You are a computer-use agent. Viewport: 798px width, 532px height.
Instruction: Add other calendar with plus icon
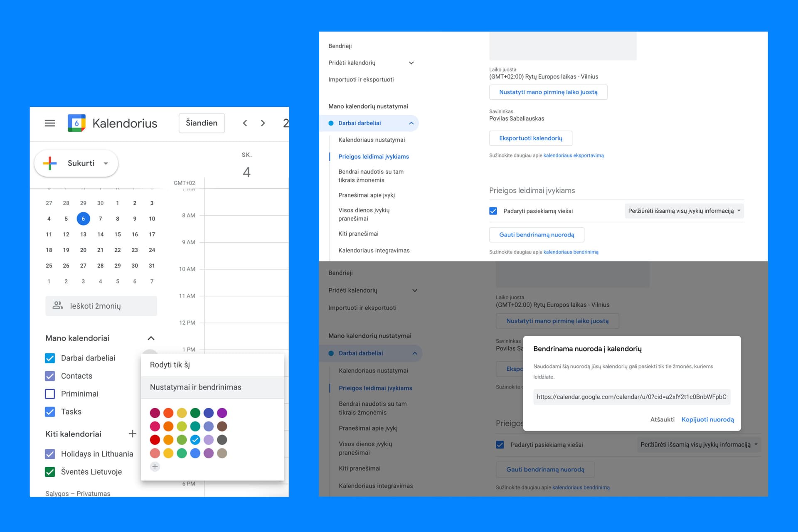click(x=133, y=433)
